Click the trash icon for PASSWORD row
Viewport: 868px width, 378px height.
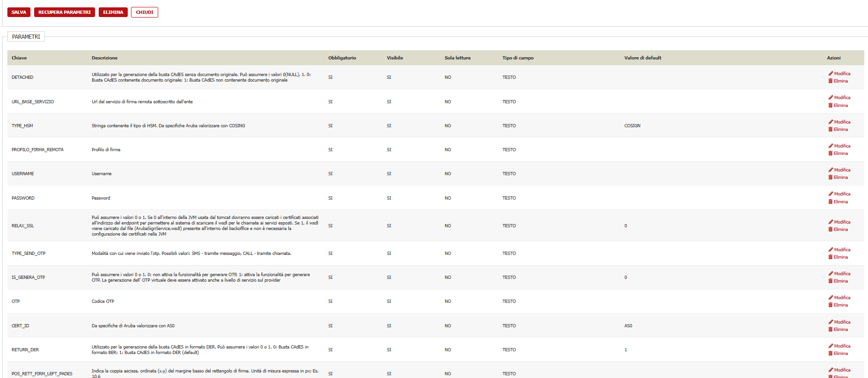click(831, 202)
